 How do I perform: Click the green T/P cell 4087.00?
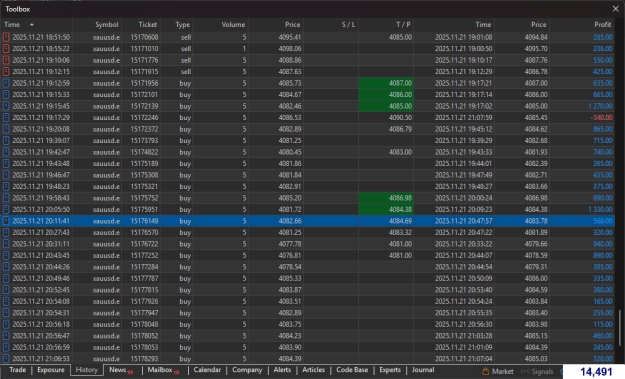[386, 83]
